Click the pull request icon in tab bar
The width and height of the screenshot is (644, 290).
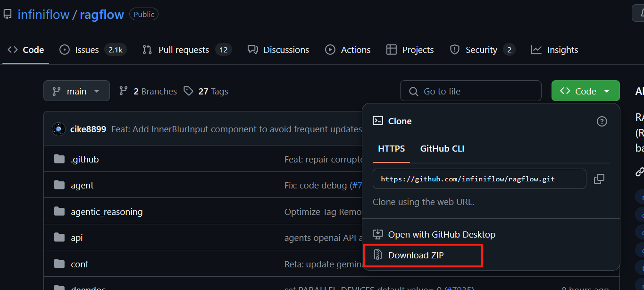tap(147, 50)
